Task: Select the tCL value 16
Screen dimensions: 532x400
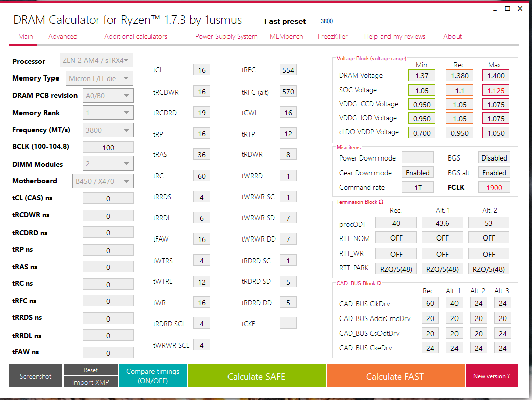Action: click(202, 70)
